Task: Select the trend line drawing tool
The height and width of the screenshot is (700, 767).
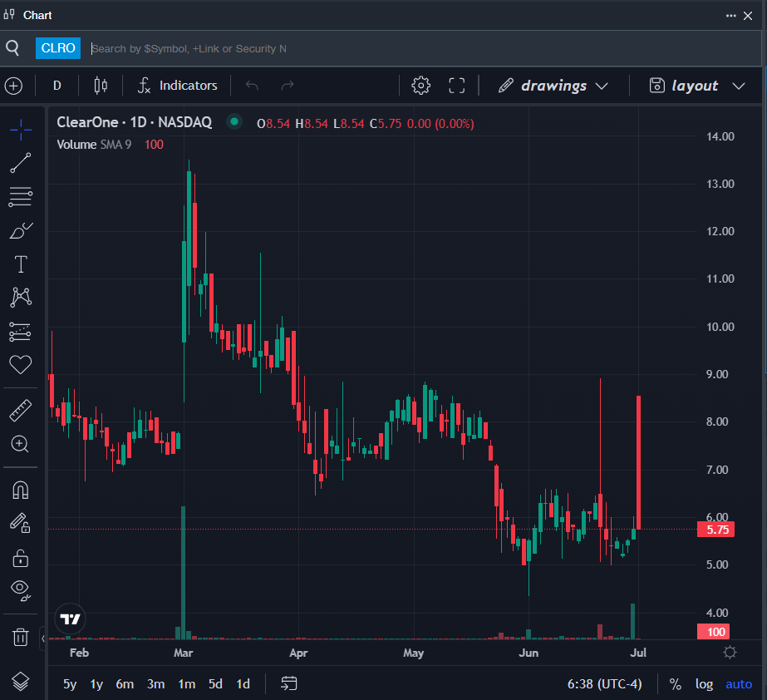Action: [21, 163]
